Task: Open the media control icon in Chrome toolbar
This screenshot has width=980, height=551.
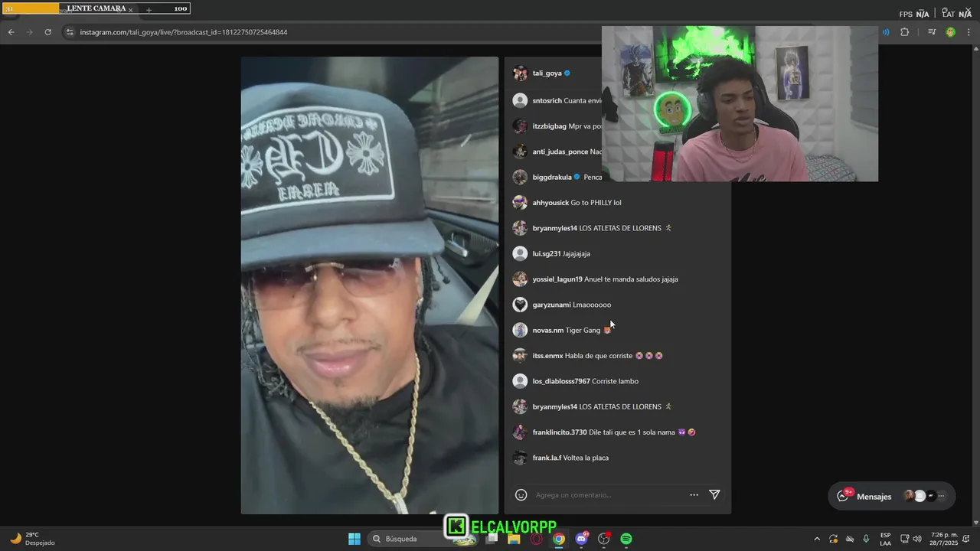Action: click(932, 32)
